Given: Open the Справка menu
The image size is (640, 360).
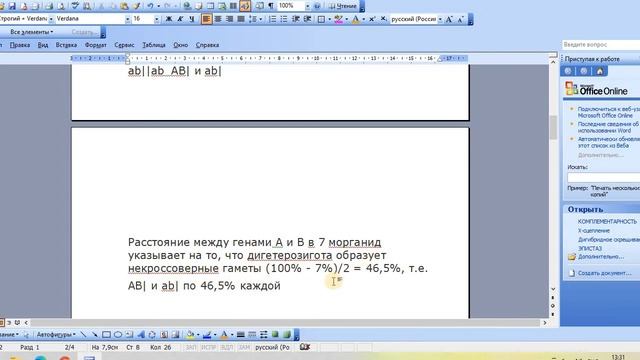Looking at the screenshot, I should click(x=207, y=45).
